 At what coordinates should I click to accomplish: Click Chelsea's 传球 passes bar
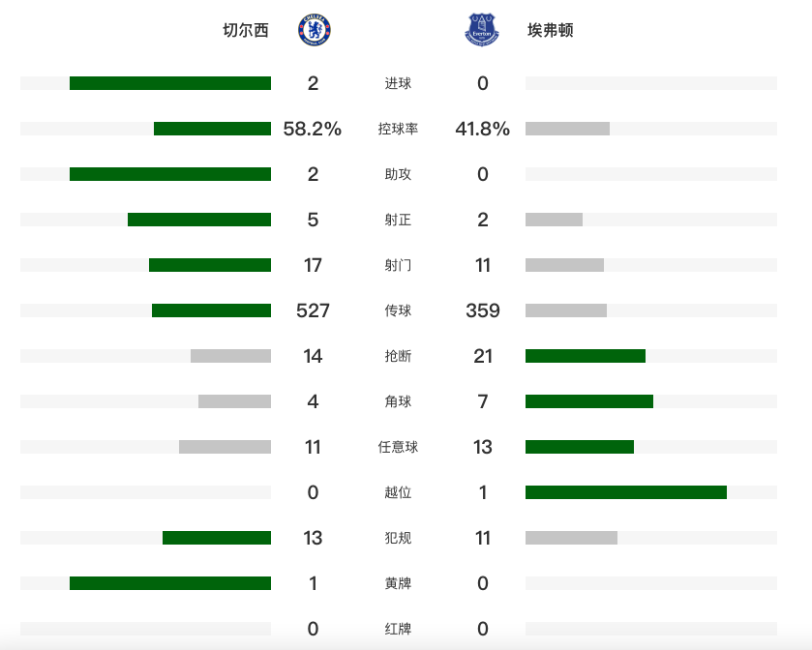click(211, 310)
